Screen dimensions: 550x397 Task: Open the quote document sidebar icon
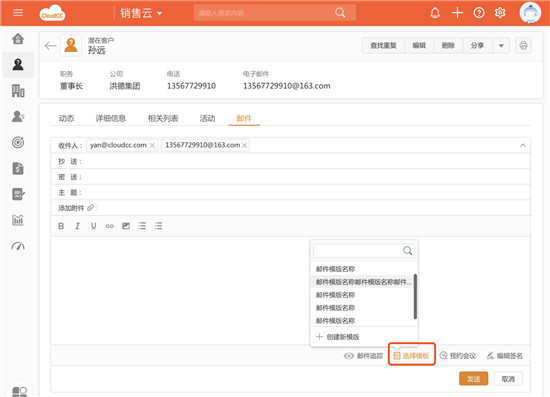(18, 168)
